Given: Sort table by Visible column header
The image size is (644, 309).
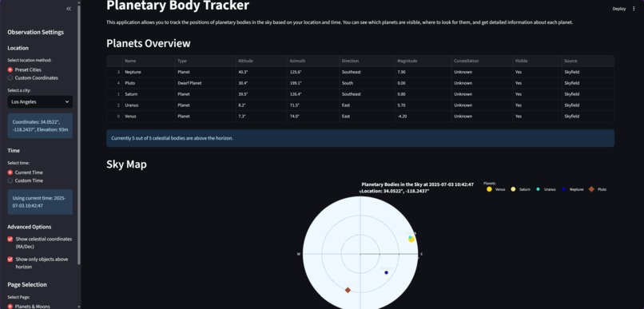Looking at the screenshot, I should click(x=537, y=61).
